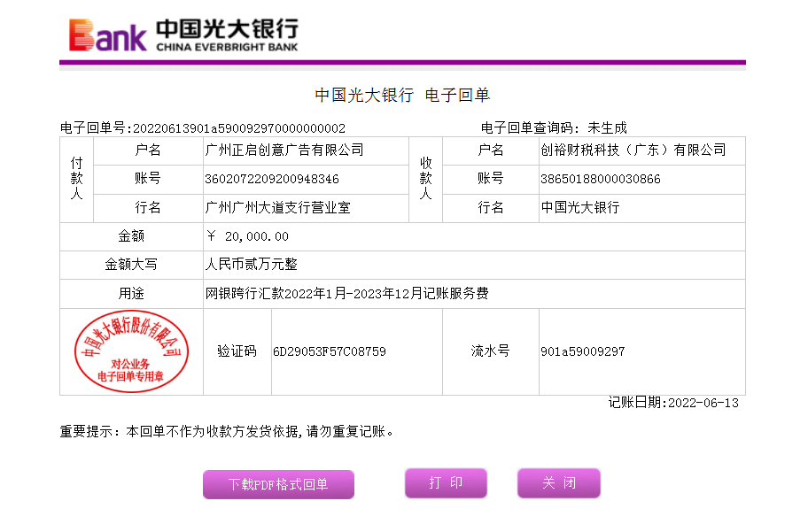Screen dimensions: 808x532
Task: Select serial number 901a59009297
Action: tap(582, 351)
